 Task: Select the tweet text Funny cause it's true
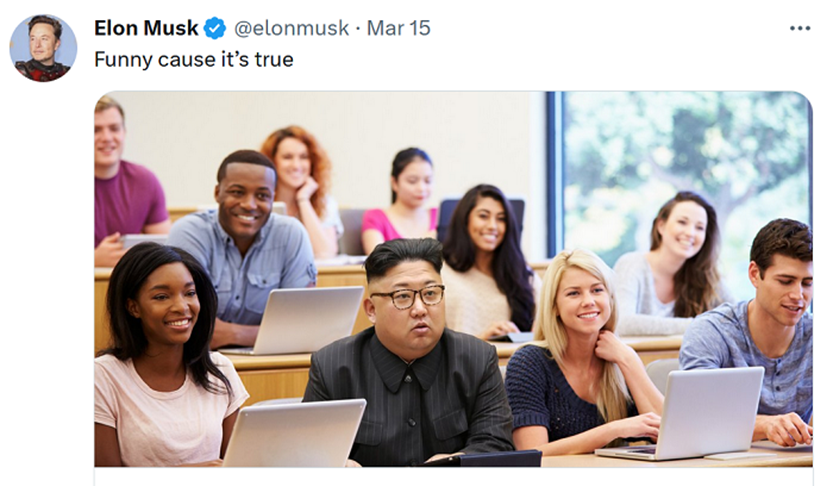(193, 59)
